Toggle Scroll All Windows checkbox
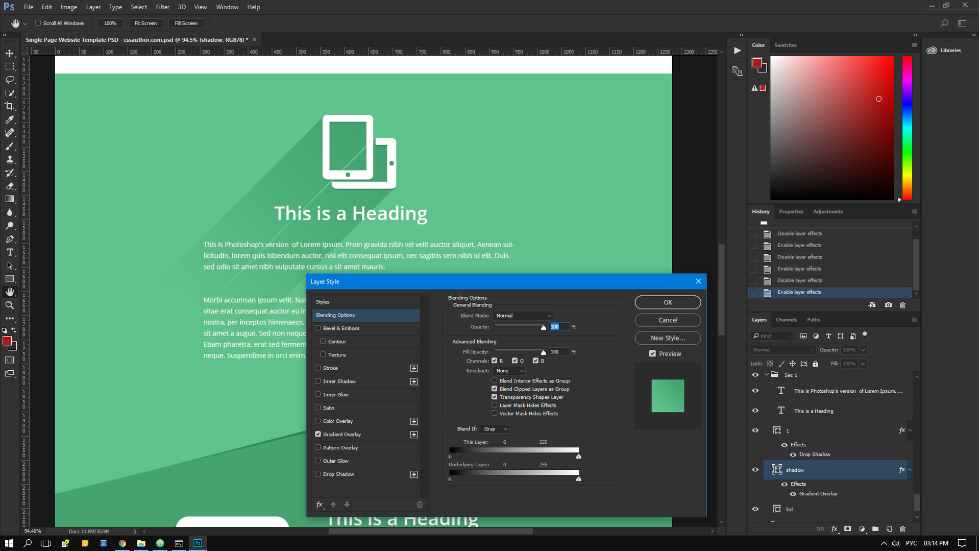 tap(38, 23)
